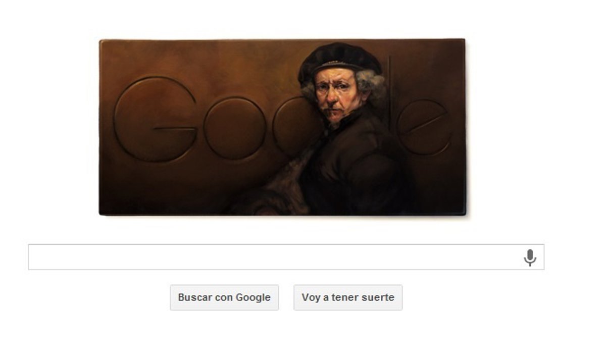
Task: Focus the empty Google search box
Action: pos(286,257)
